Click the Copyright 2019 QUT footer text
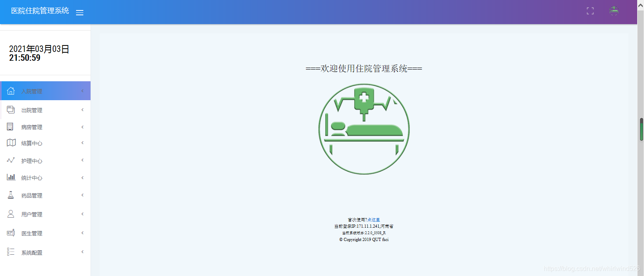 pyautogui.click(x=364, y=239)
